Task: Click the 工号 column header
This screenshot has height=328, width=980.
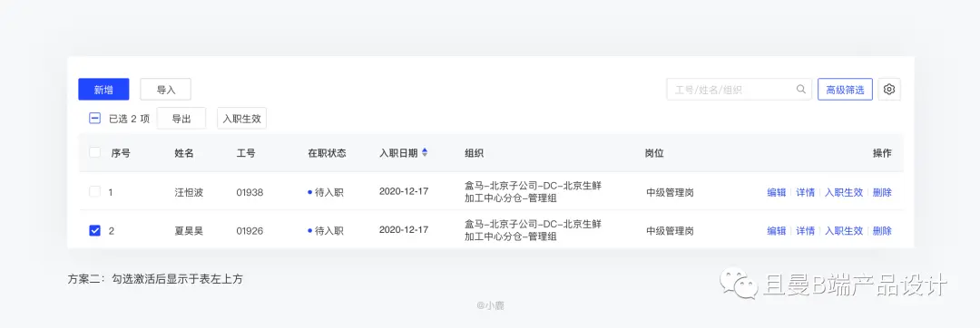Action: coord(246,153)
